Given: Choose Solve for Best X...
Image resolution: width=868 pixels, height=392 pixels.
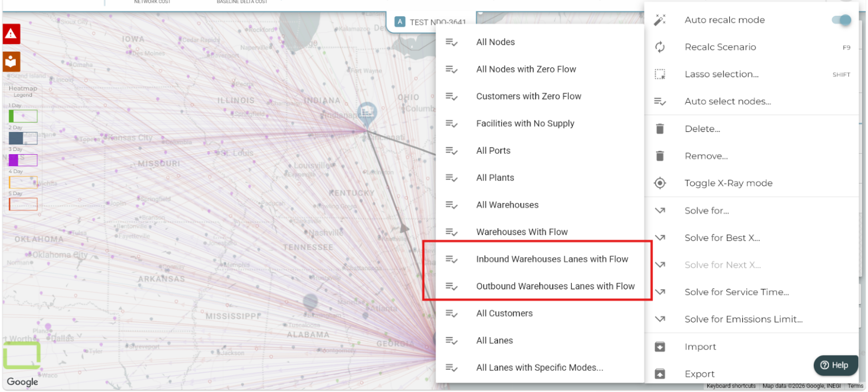Looking at the screenshot, I should [x=752, y=238].
